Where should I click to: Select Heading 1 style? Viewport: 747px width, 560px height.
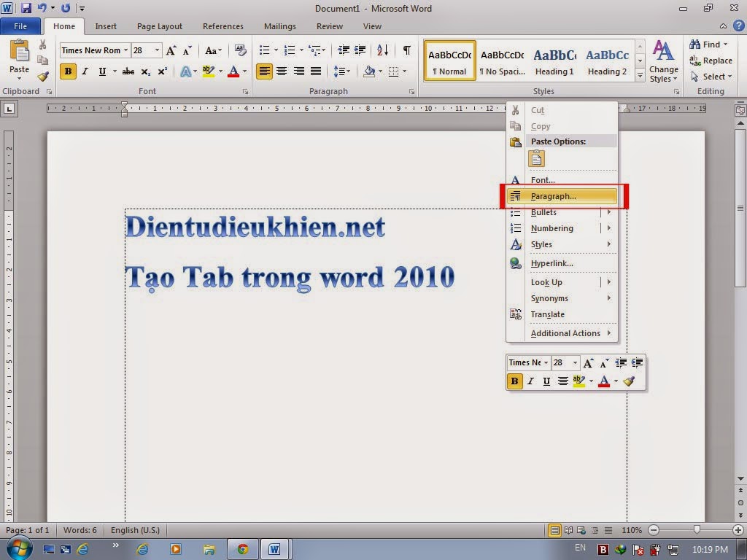pyautogui.click(x=554, y=58)
